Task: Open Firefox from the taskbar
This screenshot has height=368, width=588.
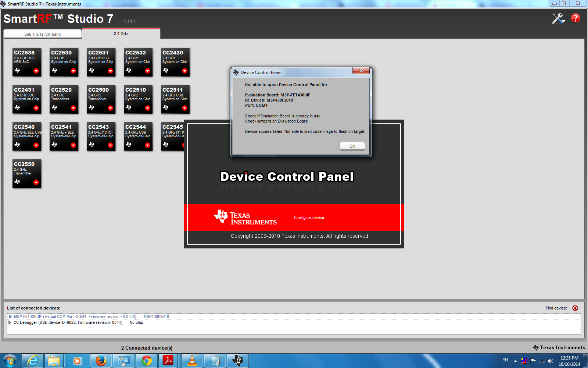Action: (x=101, y=361)
